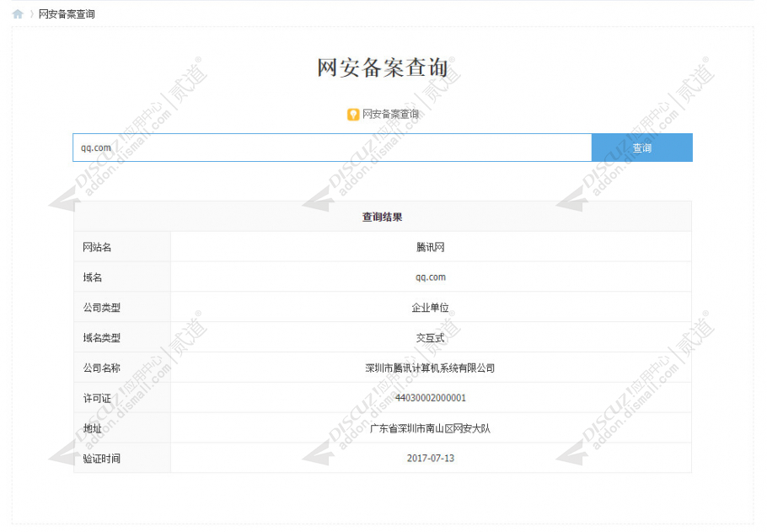Click the 腾讯网 website name cell

pyautogui.click(x=431, y=246)
